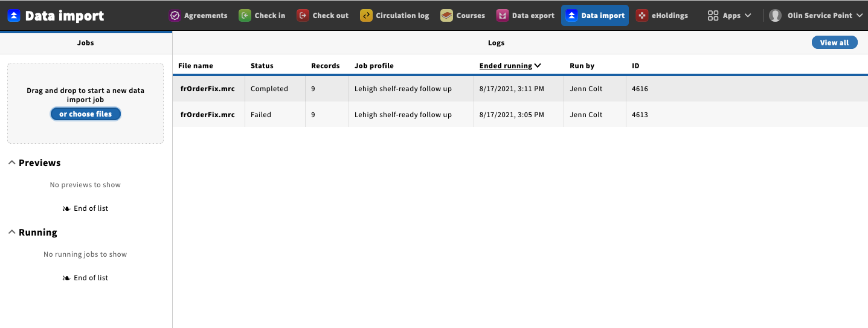
Task: Sort logs by Records column
Action: (x=326, y=66)
